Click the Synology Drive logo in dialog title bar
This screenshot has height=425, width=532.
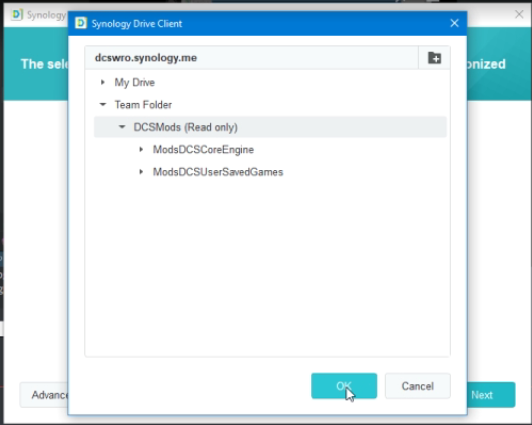(x=81, y=23)
